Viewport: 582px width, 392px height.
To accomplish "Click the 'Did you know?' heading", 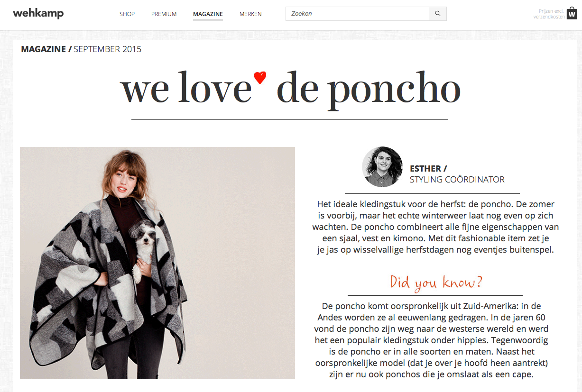I will tap(436, 282).
